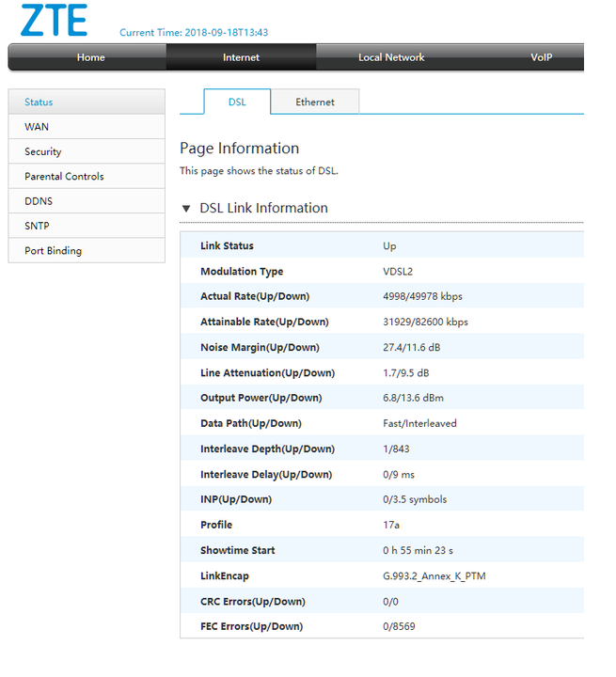This screenshot has height=677, width=616.
Task: Switch to the Ethernet tab
Action: 314,102
